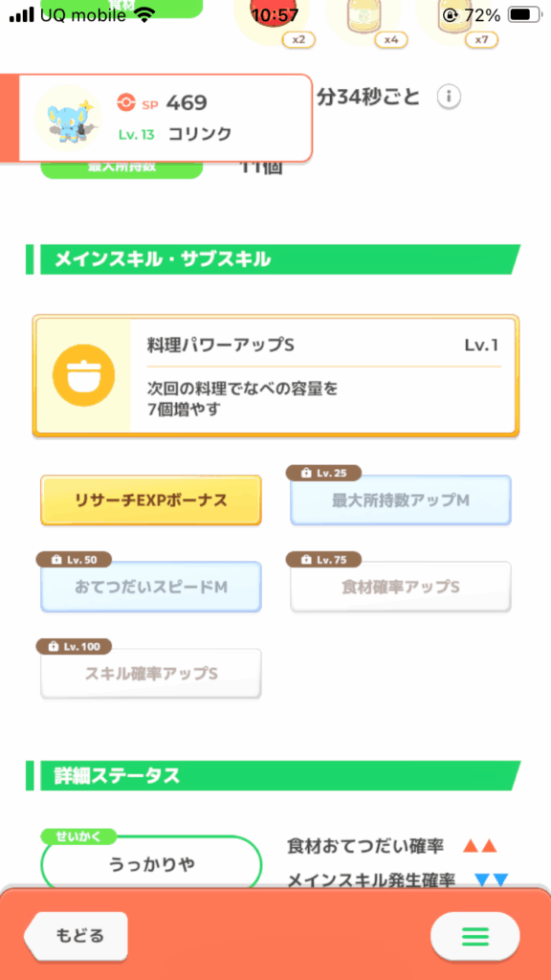Select the locked おてつだいスピードM skill
The image size is (551, 980).
pos(150,587)
